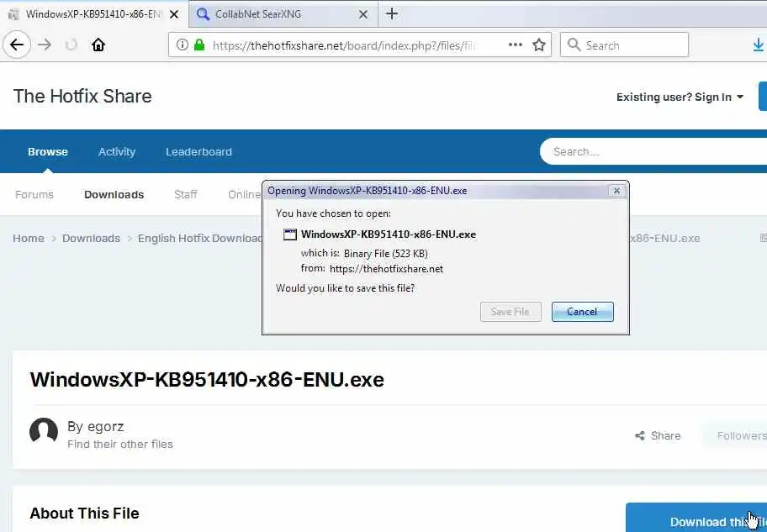
Task: Open the Downloads sub-menu item
Action: pos(114,195)
